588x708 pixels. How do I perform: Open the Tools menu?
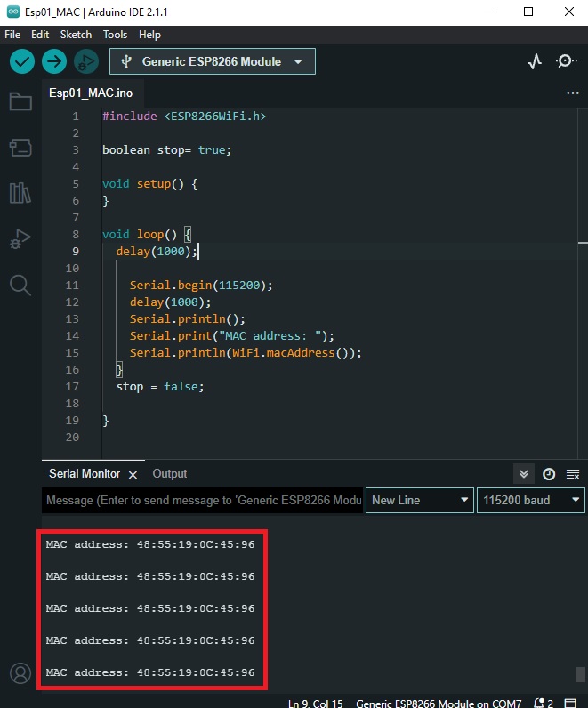[115, 35]
